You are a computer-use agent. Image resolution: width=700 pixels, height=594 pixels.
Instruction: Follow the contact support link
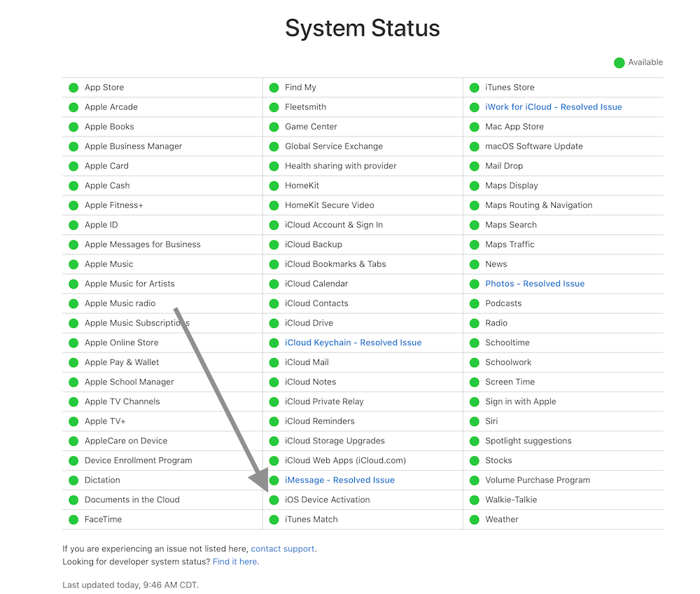click(283, 548)
